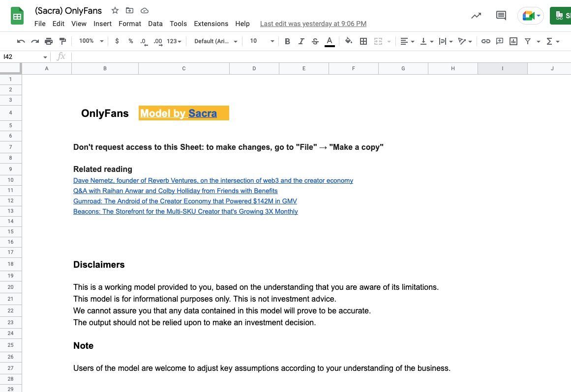The height and width of the screenshot is (392, 571).
Task: Open the Edit menu
Action: click(58, 24)
